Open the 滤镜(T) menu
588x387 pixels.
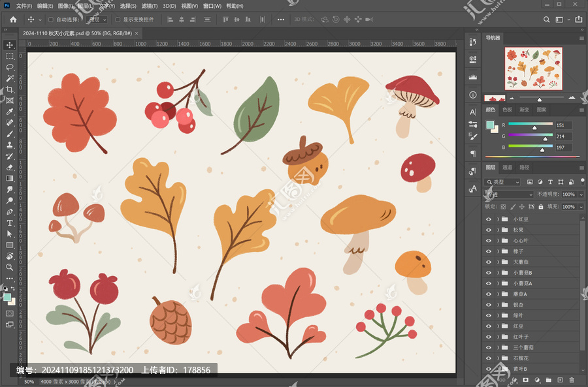click(x=150, y=6)
